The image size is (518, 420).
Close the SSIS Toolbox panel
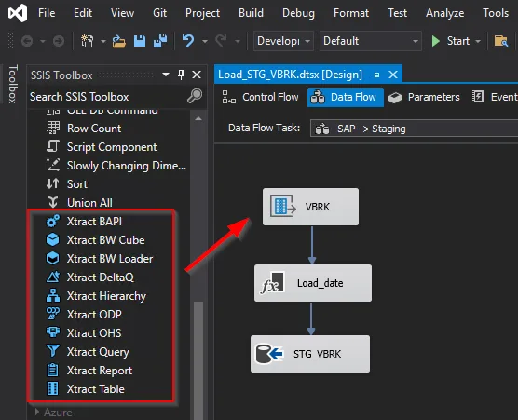point(197,75)
